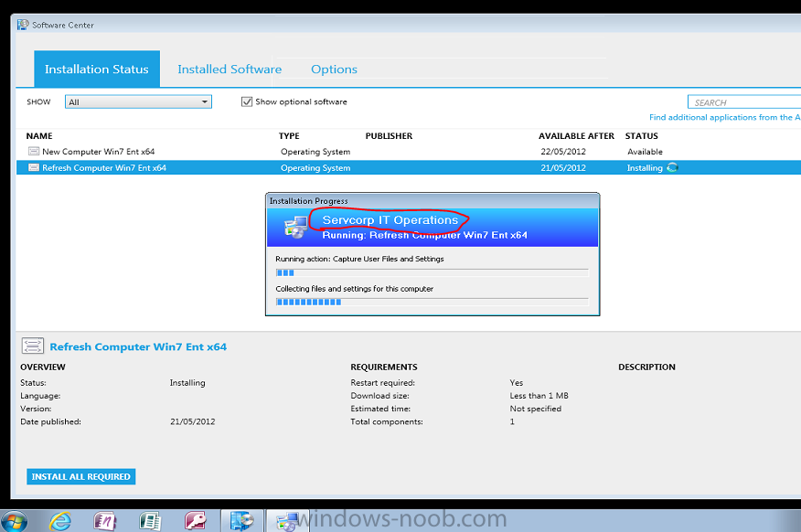Click the REQUIREMENTS section heading
Screen dimensions: 801x532
(x=384, y=367)
